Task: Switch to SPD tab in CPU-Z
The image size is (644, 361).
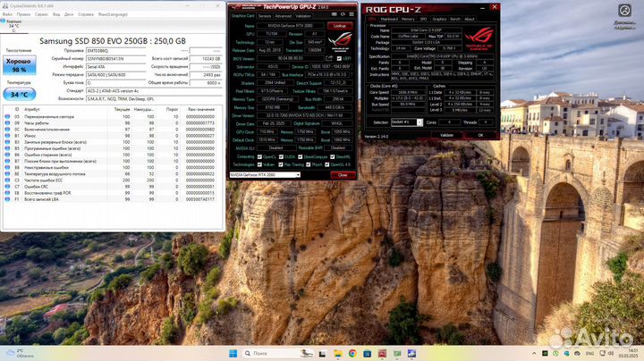Action: click(x=423, y=19)
